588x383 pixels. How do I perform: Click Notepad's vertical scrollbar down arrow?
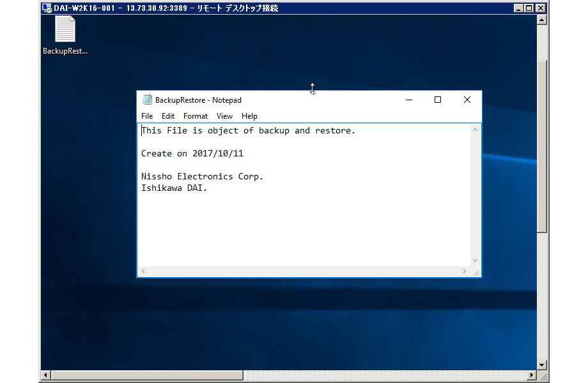click(x=475, y=260)
